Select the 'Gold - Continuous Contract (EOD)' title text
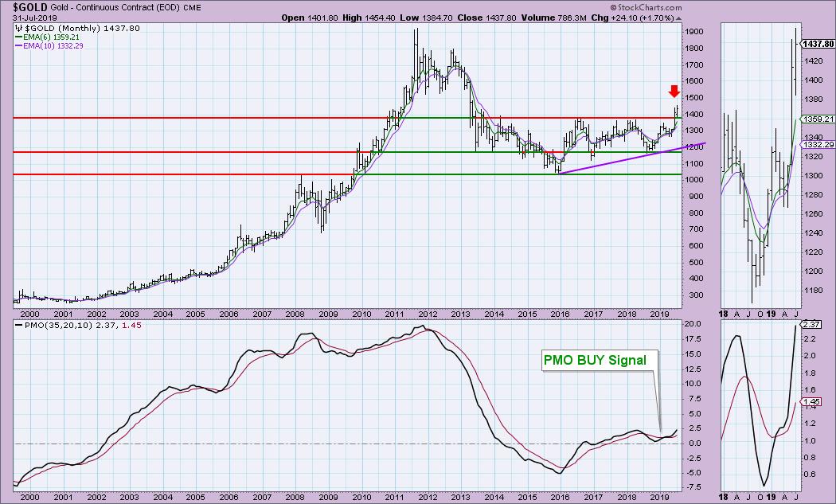Viewport: 836px width, 504px height. (x=115, y=7)
